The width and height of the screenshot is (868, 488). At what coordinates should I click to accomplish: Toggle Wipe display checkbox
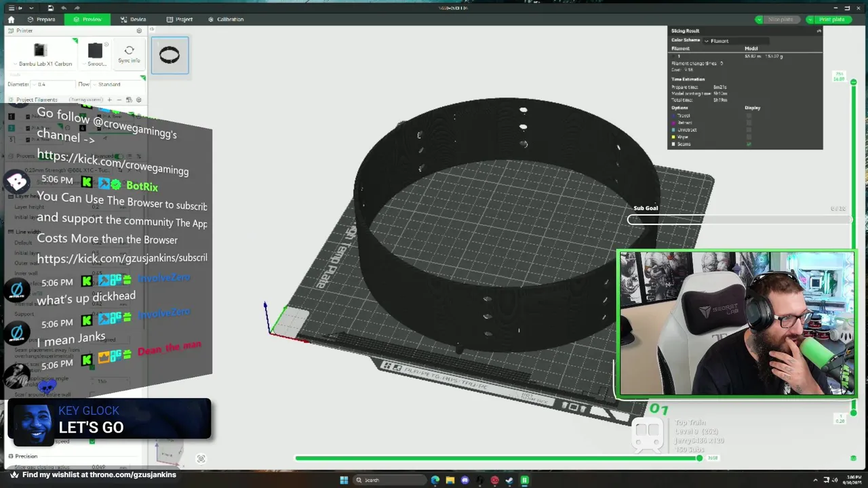coord(749,137)
